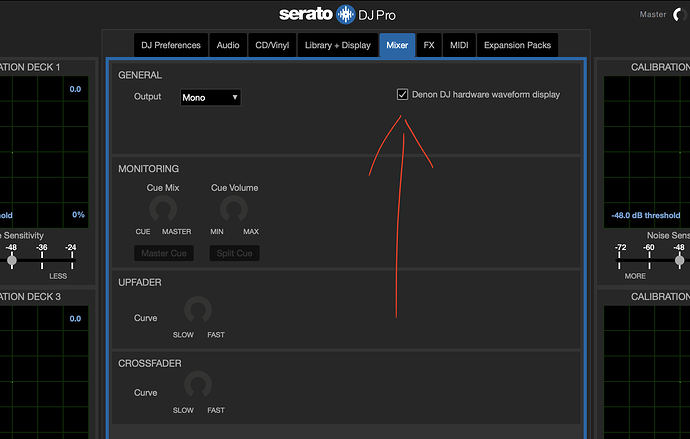Click the UPFADER section heading

[x=139, y=282]
